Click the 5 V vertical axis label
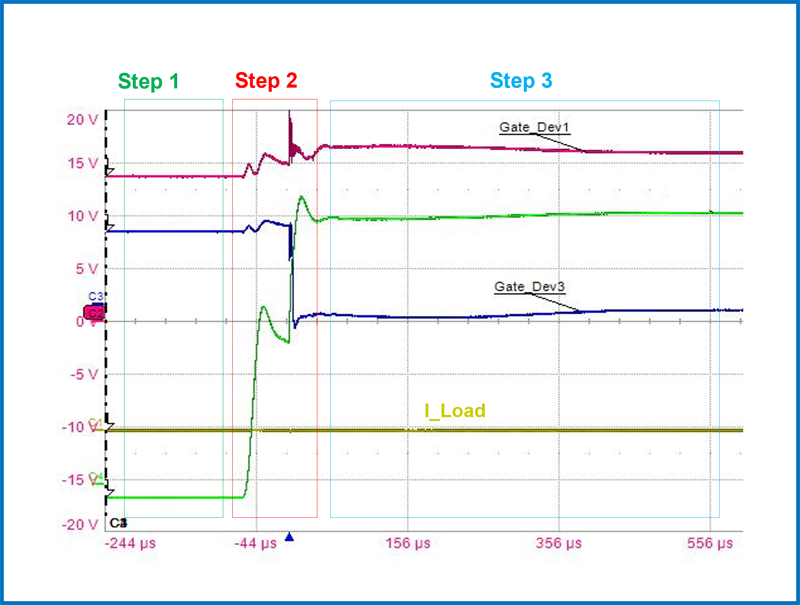This screenshot has width=800, height=605. [x=84, y=269]
